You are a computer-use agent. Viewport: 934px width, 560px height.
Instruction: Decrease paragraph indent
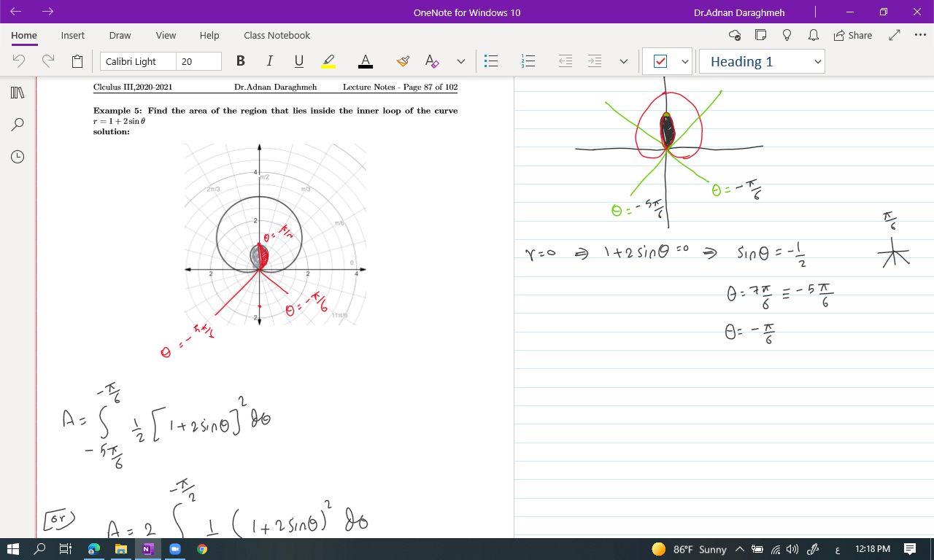pos(566,61)
